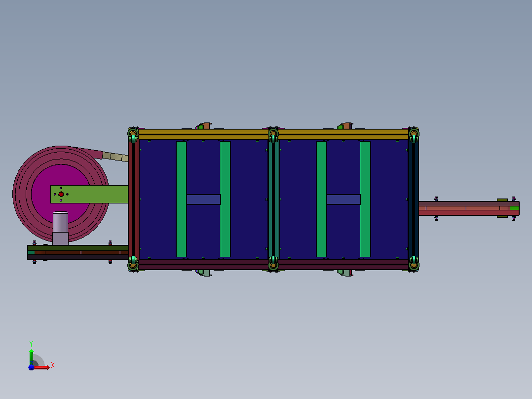Select the yellow top rail of the frame

pyautogui.click(x=273, y=134)
